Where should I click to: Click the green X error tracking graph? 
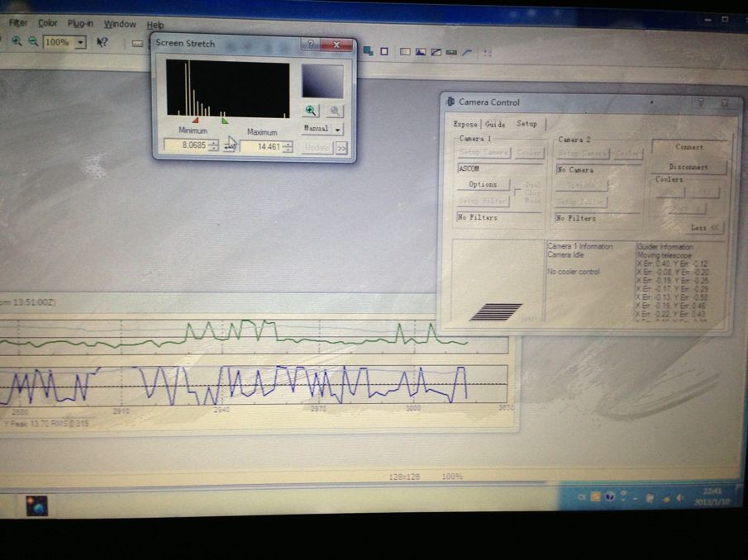click(x=255, y=336)
